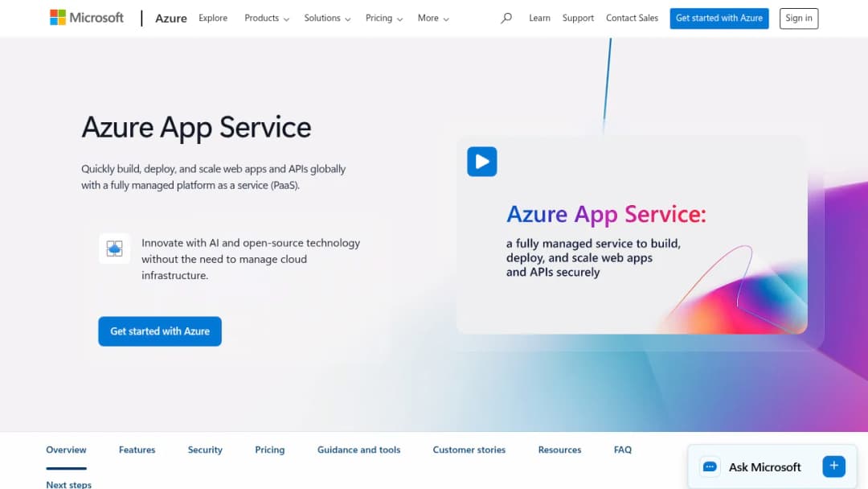
Task: Click hero Get started with Azure button
Action: (160, 331)
